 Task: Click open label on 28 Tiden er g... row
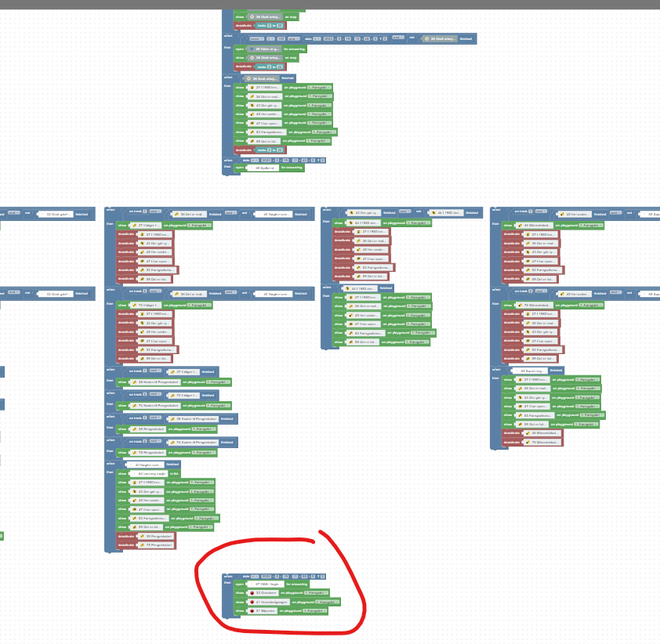pos(240,49)
